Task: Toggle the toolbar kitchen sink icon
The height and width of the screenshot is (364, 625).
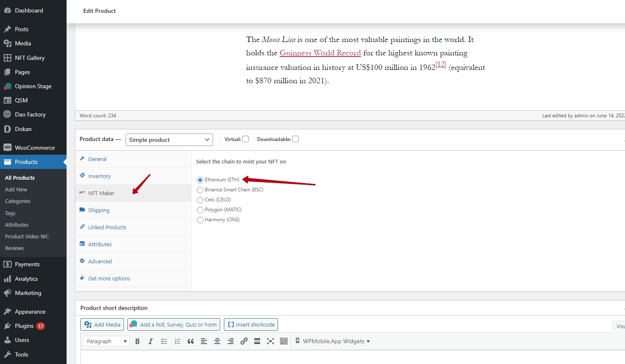Action: [x=284, y=341]
